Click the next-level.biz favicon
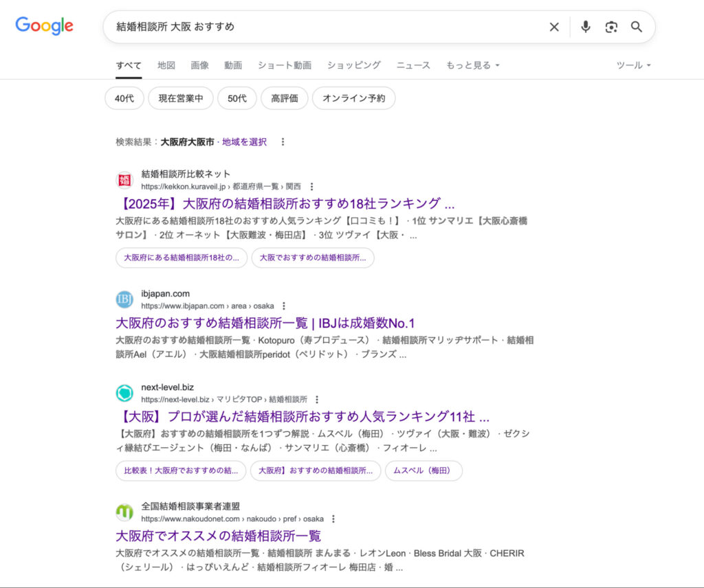704x588 pixels. pos(124,394)
